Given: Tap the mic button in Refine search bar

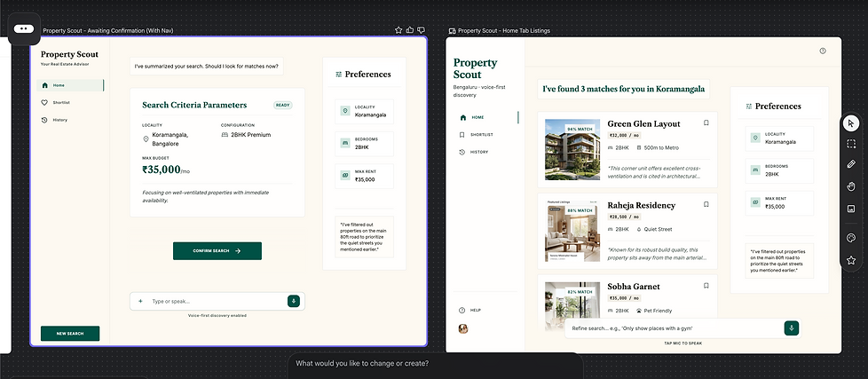Looking at the screenshot, I should pos(792,328).
